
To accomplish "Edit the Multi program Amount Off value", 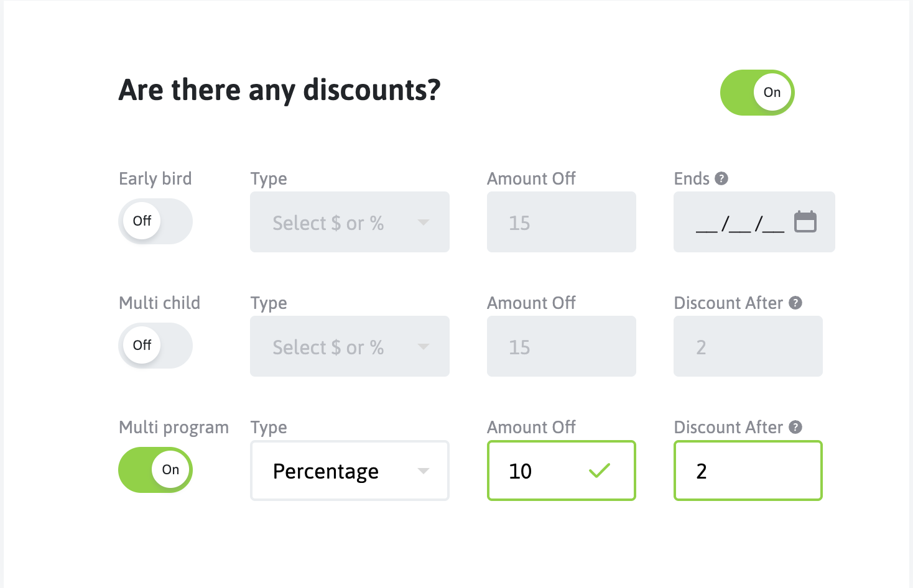I will (541, 471).
